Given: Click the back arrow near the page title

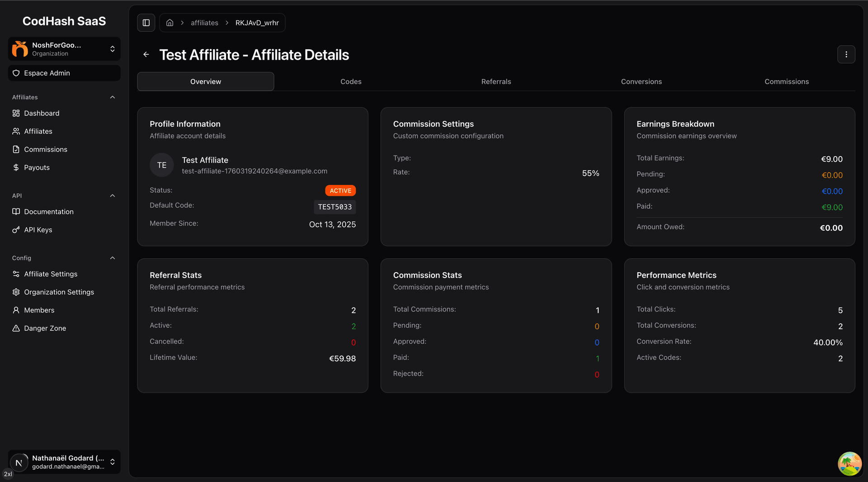Looking at the screenshot, I should pyautogui.click(x=146, y=54).
